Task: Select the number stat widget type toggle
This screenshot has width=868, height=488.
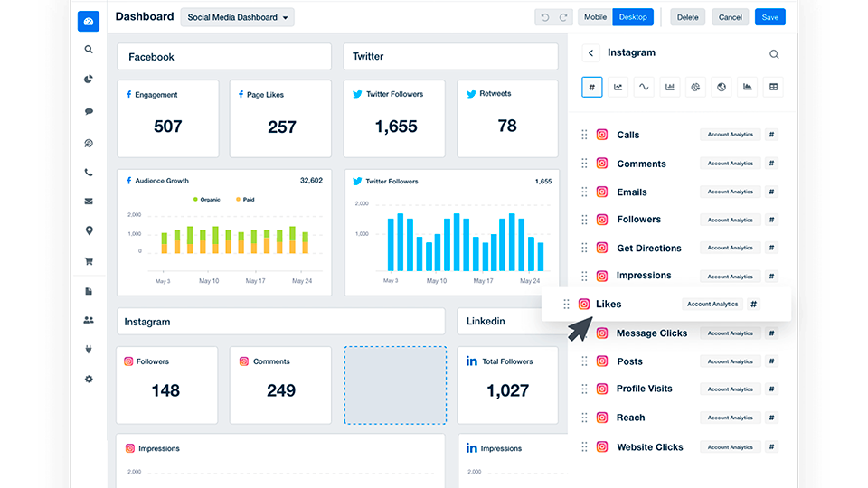Action: click(x=591, y=87)
